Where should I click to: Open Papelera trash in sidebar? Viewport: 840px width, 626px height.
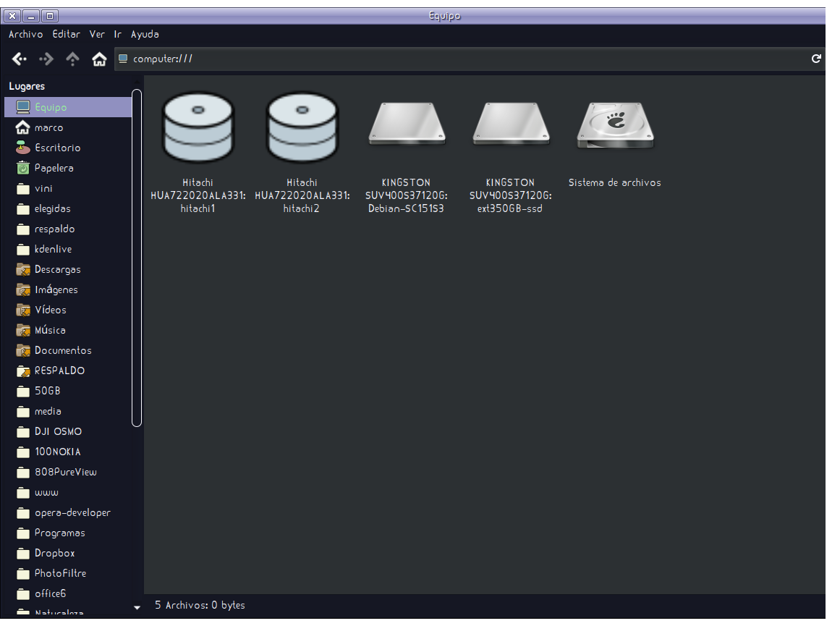click(68, 169)
